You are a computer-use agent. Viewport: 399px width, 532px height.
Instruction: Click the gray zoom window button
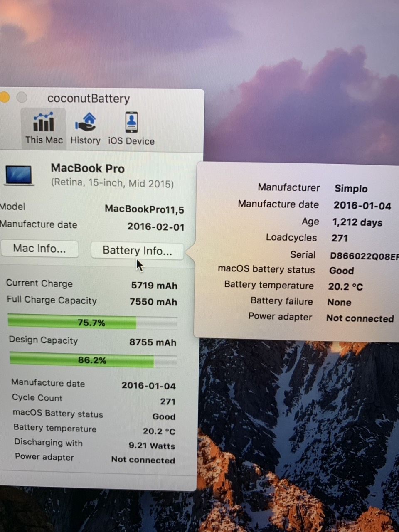22,97
